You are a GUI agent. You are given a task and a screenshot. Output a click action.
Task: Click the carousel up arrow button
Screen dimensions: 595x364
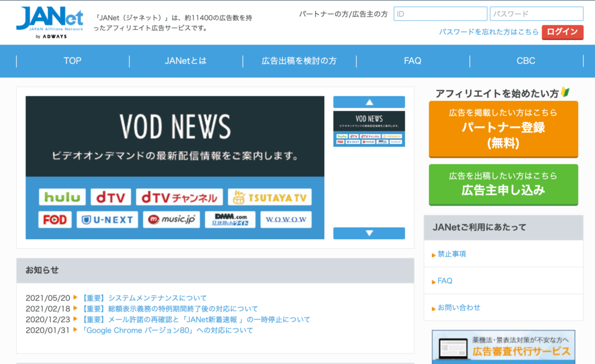coord(369,102)
